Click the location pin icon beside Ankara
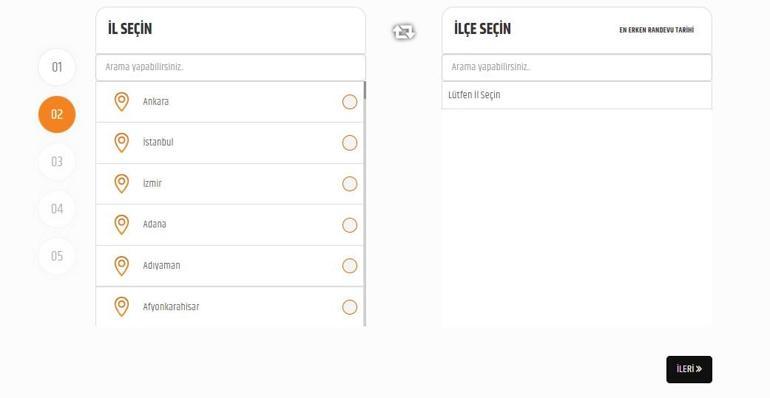Viewport: 770px width, 398px height. click(x=121, y=102)
